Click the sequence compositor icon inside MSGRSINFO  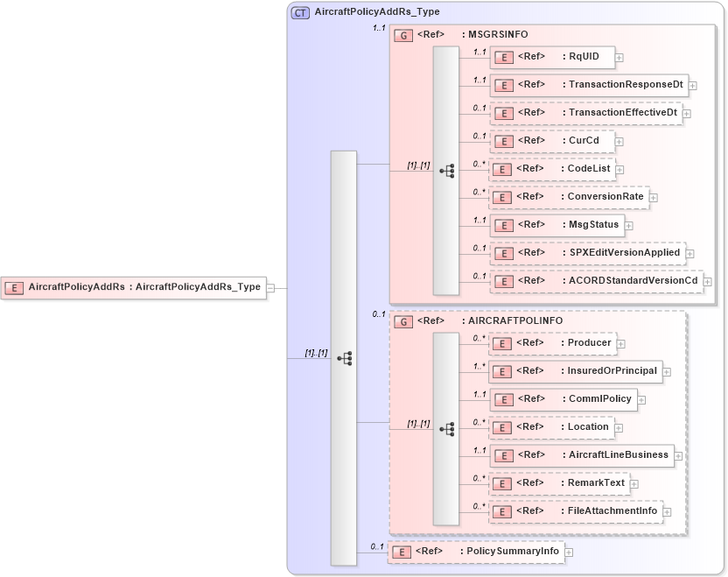coord(449,172)
